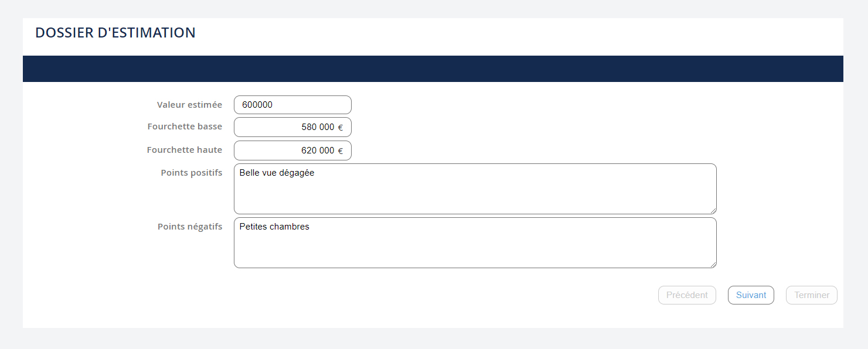Click the Précédent button
The width and height of the screenshot is (868, 349).
(687, 295)
